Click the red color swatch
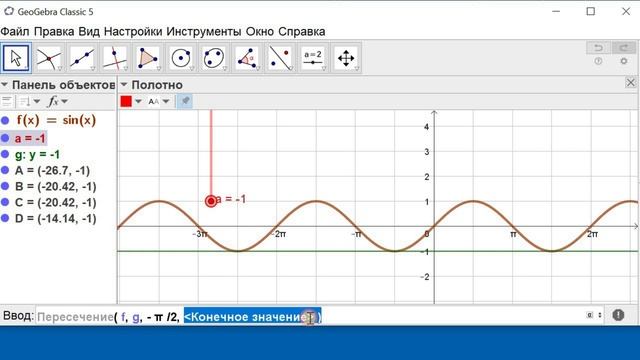Screen dimensions: 640x360 tap(126, 101)
